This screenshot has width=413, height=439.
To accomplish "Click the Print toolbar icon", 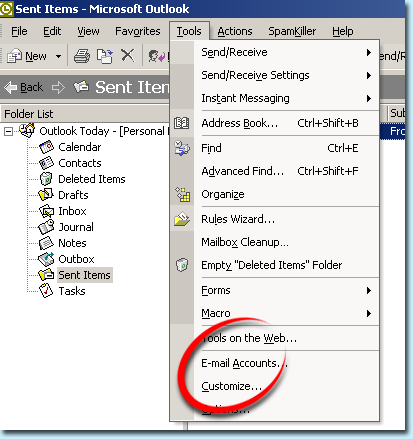I will pyautogui.click(x=82, y=56).
